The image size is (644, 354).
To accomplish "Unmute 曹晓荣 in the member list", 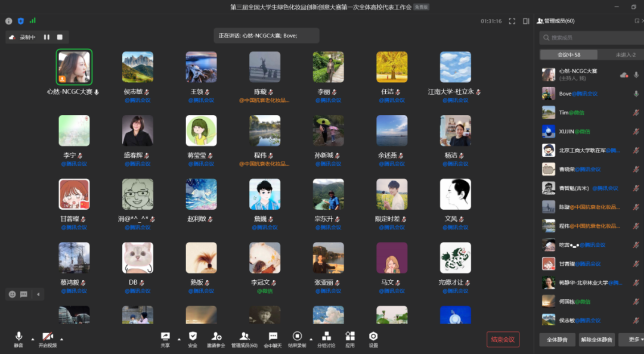I will click(x=636, y=169).
